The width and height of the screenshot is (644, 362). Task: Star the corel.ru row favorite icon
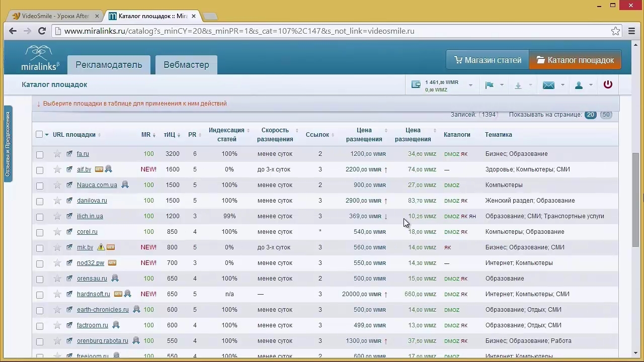(x=57, y=232)
